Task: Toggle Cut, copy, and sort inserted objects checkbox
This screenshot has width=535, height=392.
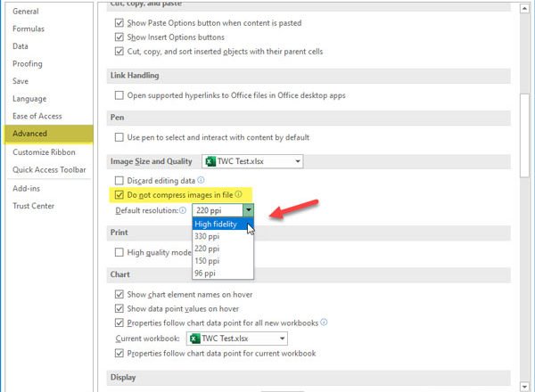Action: click(x=119, y=51)
